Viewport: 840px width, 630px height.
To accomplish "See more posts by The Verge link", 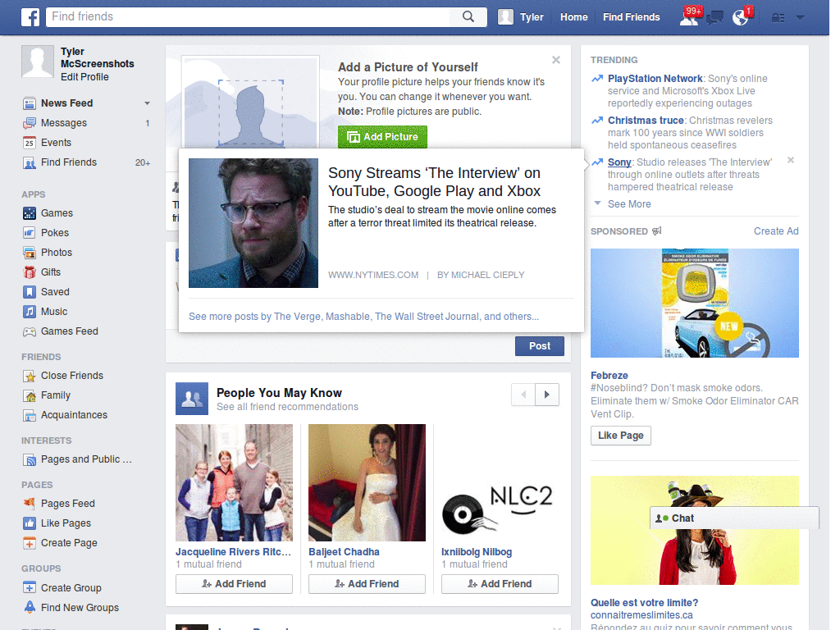I will [363, 317].
